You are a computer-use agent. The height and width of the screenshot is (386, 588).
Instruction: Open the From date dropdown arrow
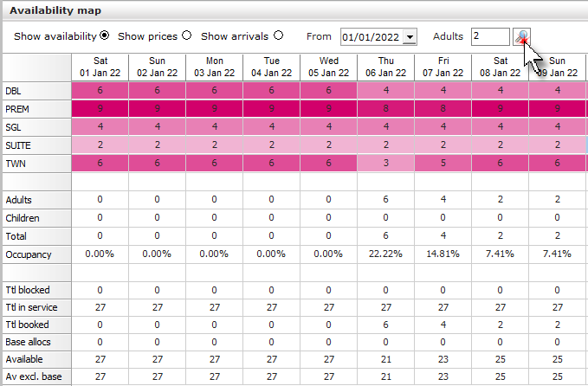pos(410,37)
